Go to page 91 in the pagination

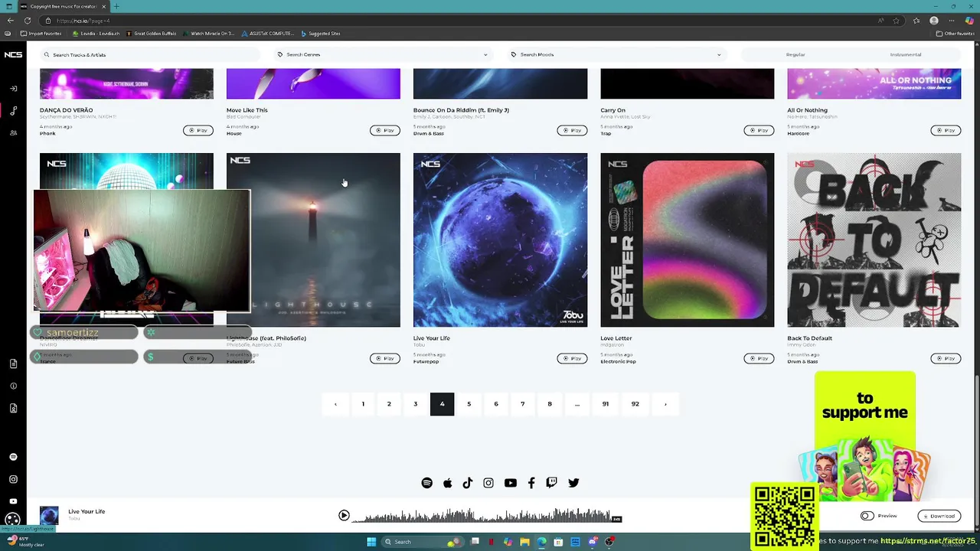pyautogui.click(x=606, y=404)
